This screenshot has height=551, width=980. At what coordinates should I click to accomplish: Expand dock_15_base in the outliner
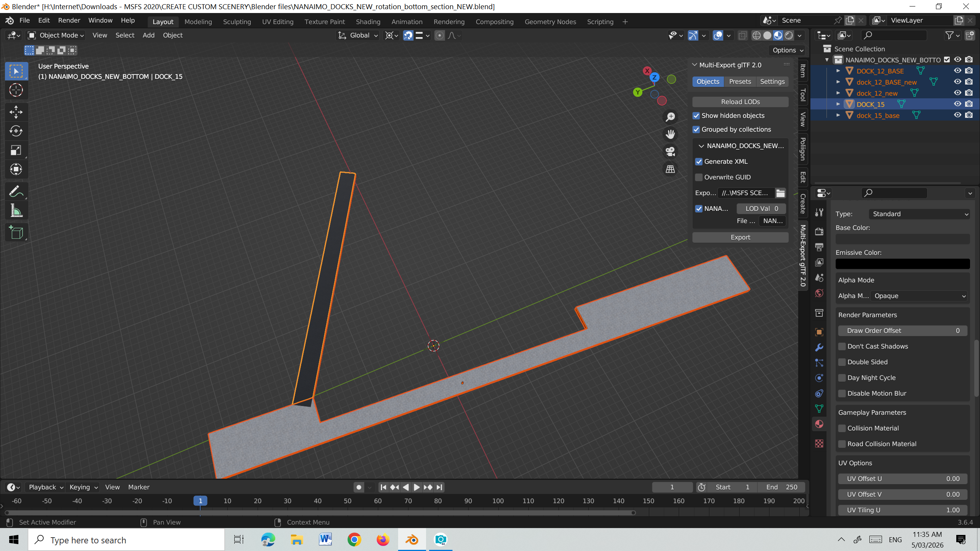[x=838, y=116]
